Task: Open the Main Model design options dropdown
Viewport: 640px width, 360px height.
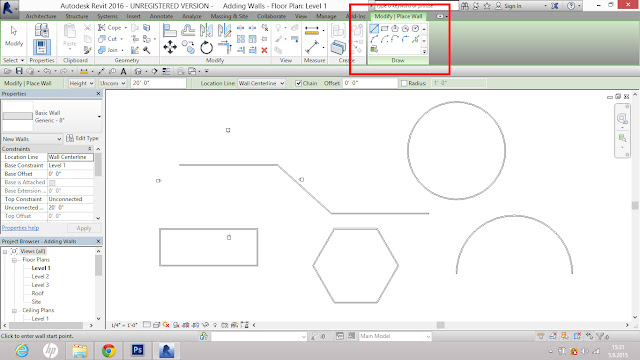Action: tap(395, 336)
